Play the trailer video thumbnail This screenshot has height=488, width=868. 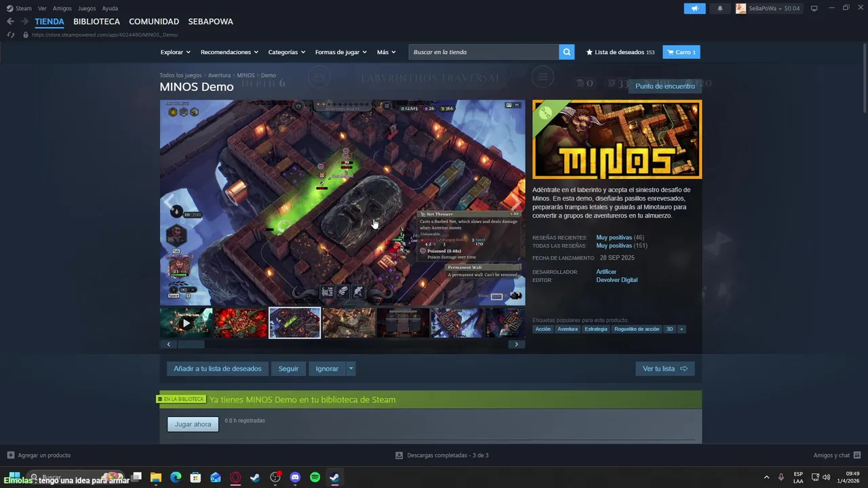pyautogui.click(x=186, y=323)
